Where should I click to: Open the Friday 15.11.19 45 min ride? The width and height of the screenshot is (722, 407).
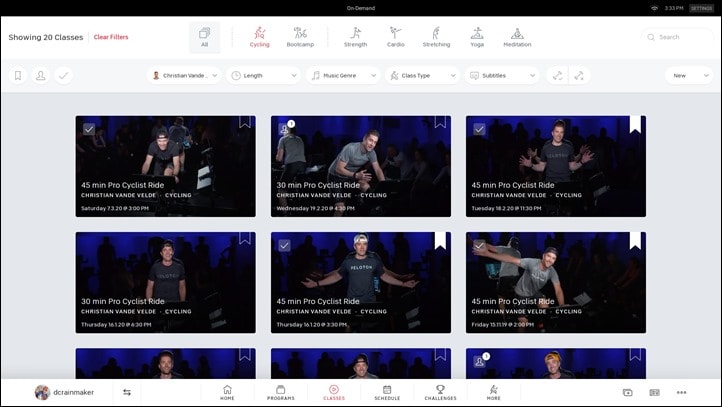556,282
